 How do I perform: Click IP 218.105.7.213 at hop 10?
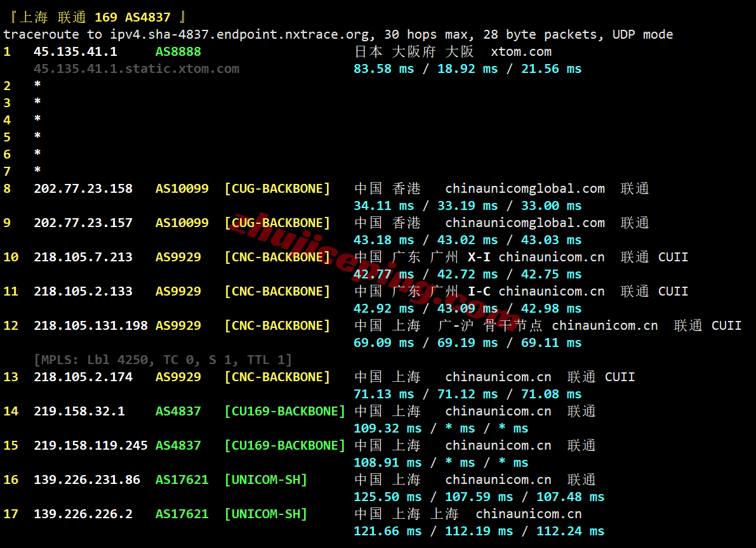pos(83,257)
